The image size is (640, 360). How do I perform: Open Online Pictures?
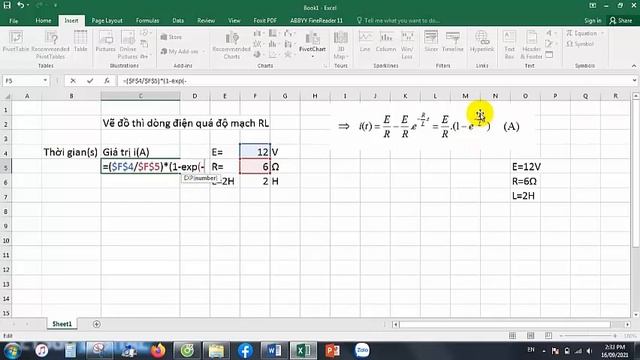(x=128, y=44)
